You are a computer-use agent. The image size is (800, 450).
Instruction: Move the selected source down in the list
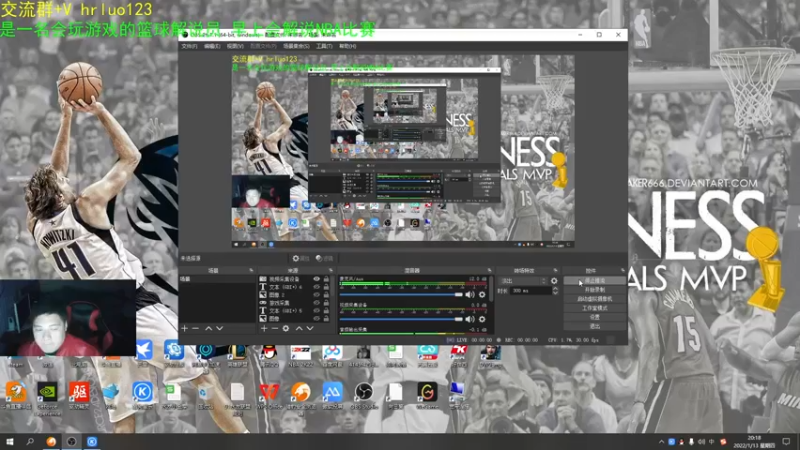point(310,328)
